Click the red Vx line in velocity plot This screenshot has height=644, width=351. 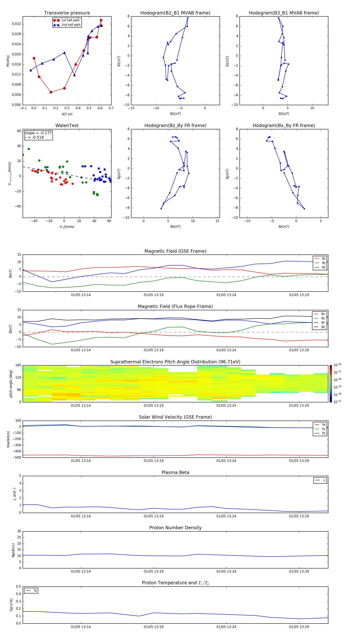(175, 455)
